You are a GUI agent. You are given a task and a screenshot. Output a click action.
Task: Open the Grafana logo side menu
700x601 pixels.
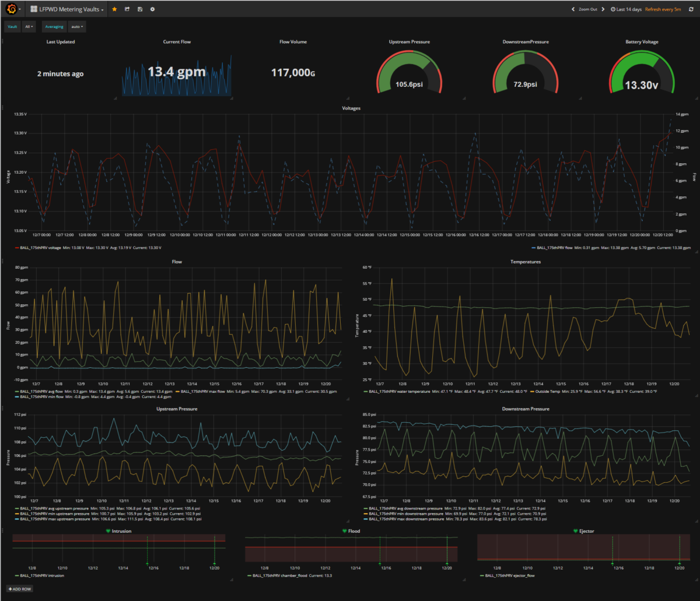[10, 9]
